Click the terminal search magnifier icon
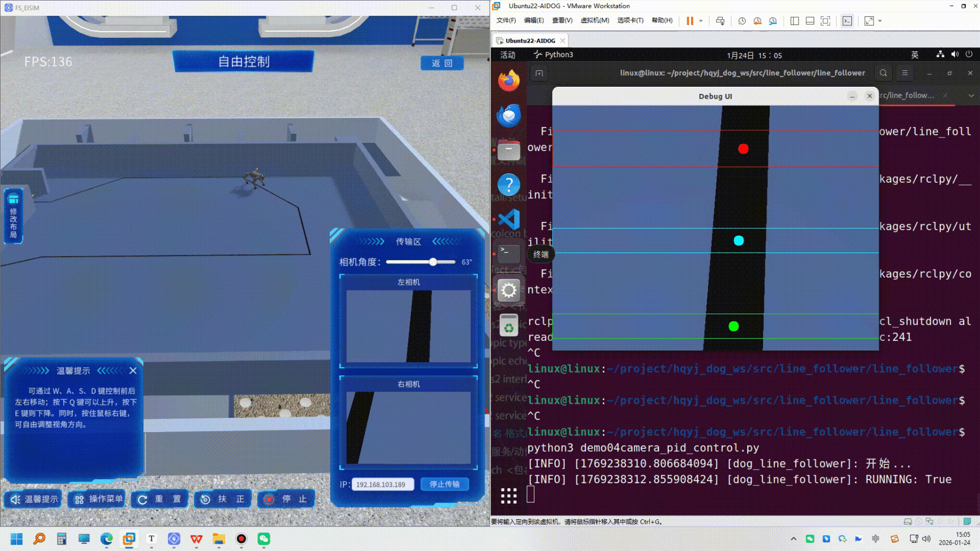 click(x=883, y=73)
